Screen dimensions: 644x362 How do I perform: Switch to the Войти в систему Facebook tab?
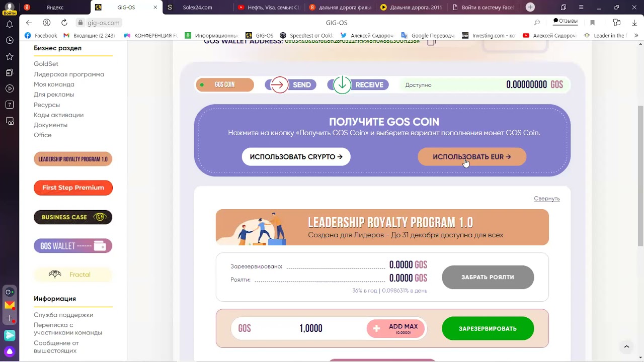coord(484,8)
